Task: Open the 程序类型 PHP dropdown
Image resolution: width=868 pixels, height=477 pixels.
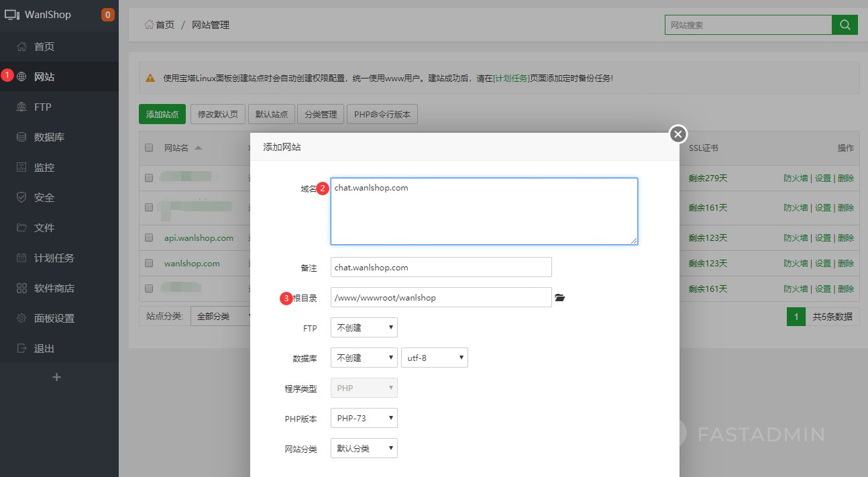Action: (364, 388)
